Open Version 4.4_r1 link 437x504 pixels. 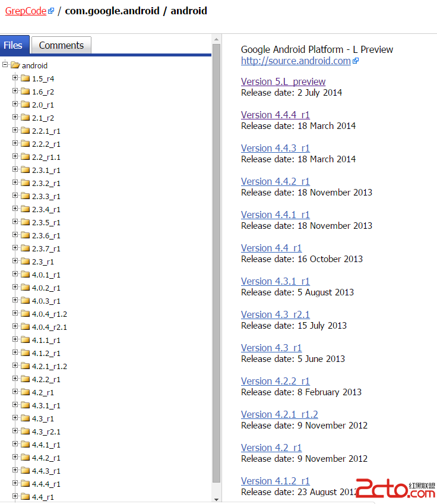[271, 248]
